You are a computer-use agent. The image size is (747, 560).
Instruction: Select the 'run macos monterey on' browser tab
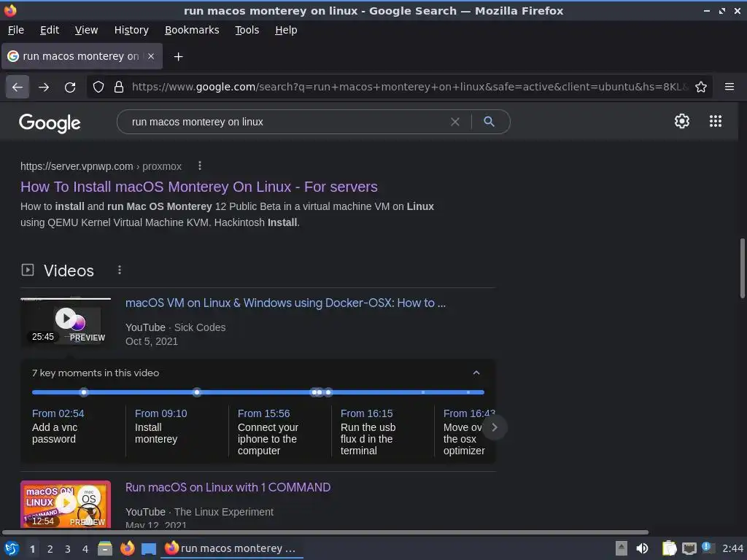[82, 56]
